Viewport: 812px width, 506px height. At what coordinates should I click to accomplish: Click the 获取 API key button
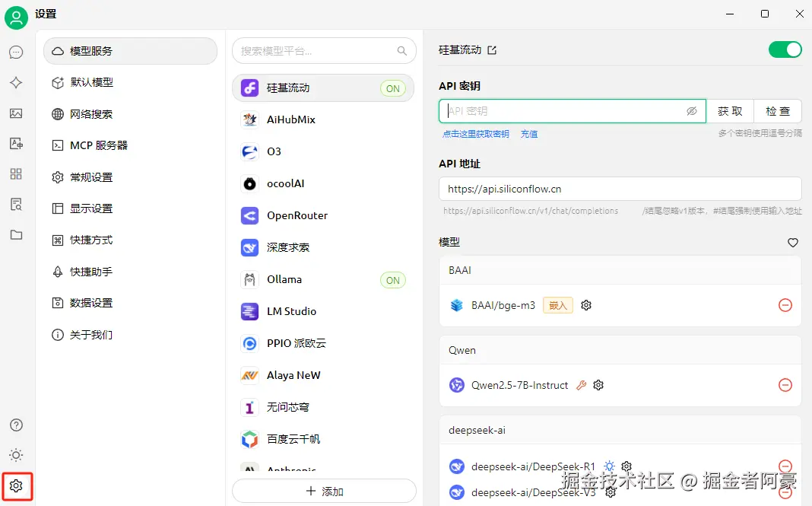[730, 111]
